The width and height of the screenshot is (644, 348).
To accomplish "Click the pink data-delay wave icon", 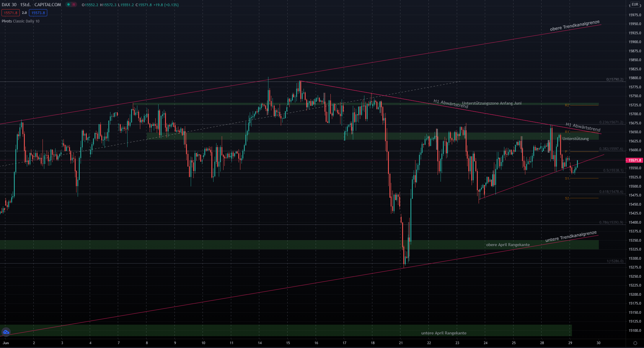I will (74, 4).
